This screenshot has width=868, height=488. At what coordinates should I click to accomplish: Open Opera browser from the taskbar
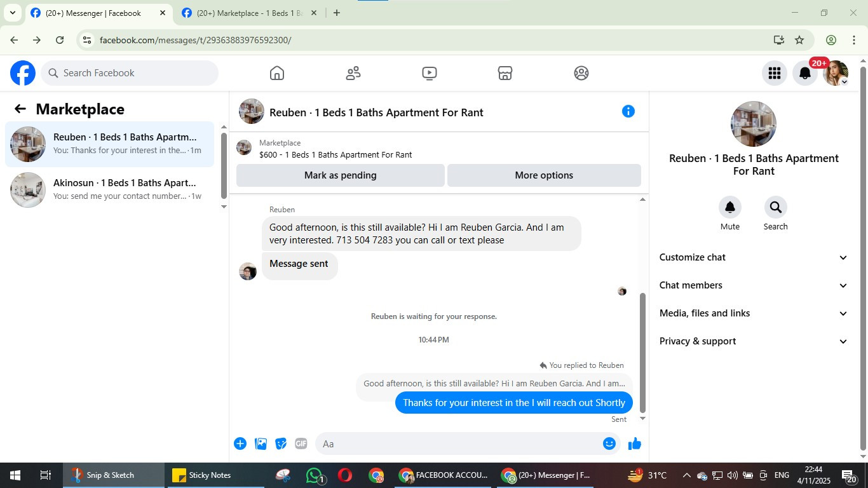coord(346,475)
